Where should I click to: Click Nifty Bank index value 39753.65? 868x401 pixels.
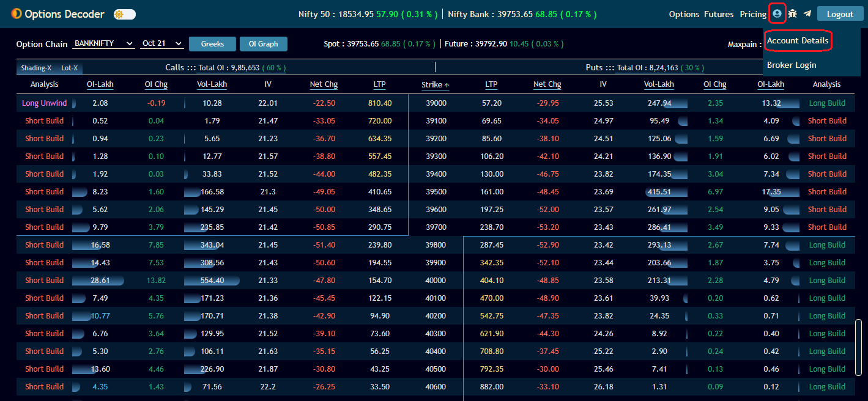click(514, 14)
